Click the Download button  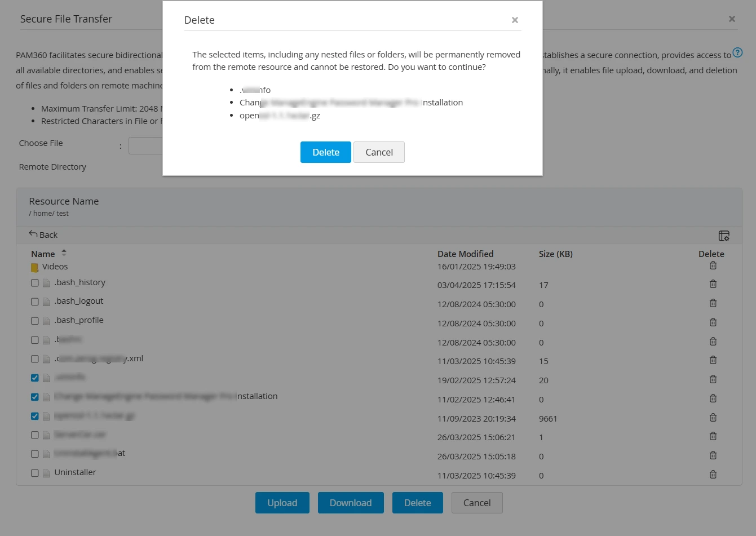351,503
